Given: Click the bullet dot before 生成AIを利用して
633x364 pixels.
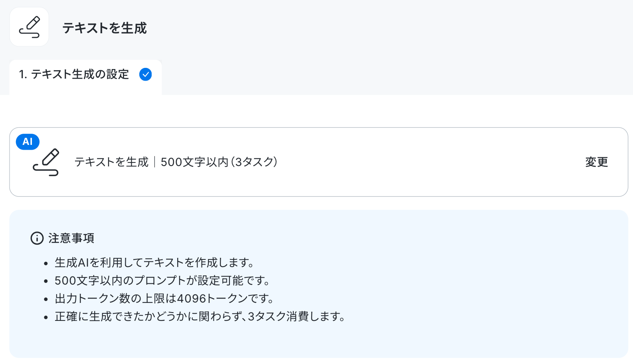Looking at the screenshot, I should [x=46, y=263].
